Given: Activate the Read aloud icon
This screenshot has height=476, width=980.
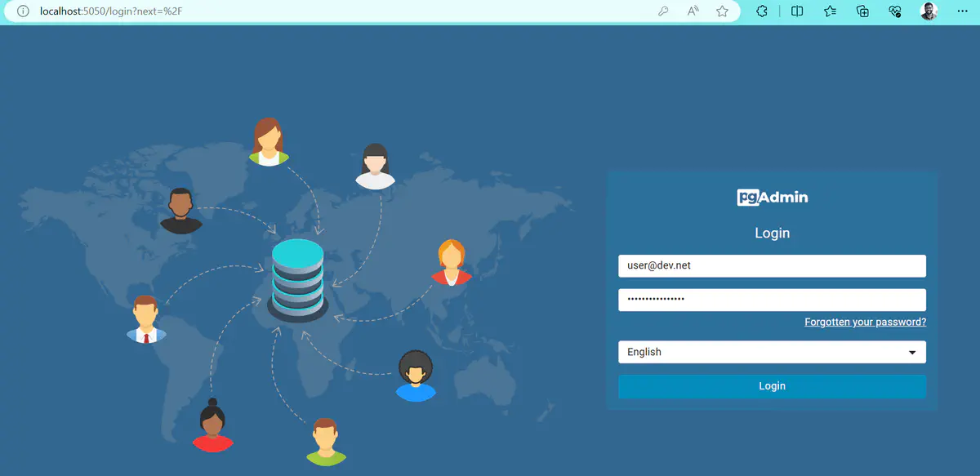Looking at the screenshot, I should click(x=693, y=11).
